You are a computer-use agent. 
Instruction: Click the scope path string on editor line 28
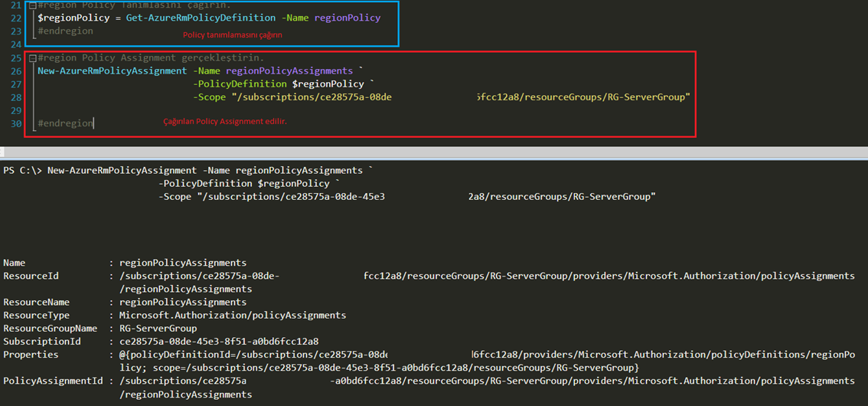pyautogui.click(x=461, y=97)
